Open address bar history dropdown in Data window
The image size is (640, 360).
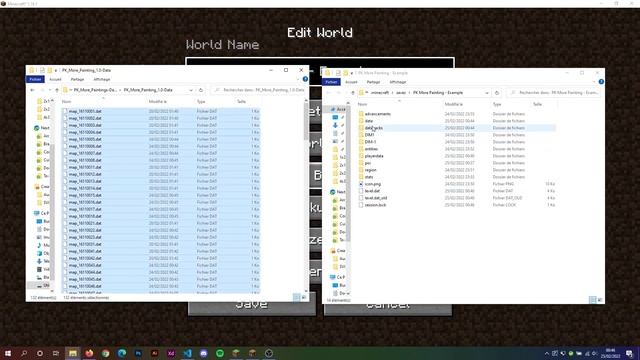pyautogui.click(x=191, y=90)
